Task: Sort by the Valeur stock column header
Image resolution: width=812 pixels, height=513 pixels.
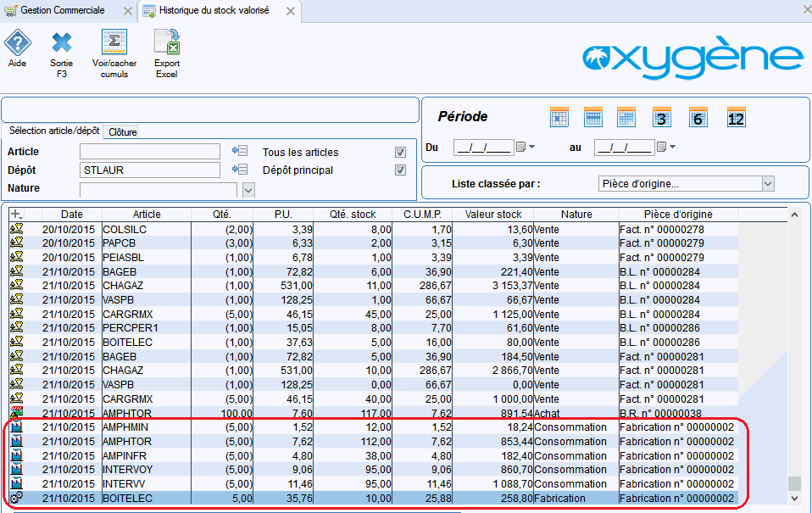Action: [x=493, y=214]
